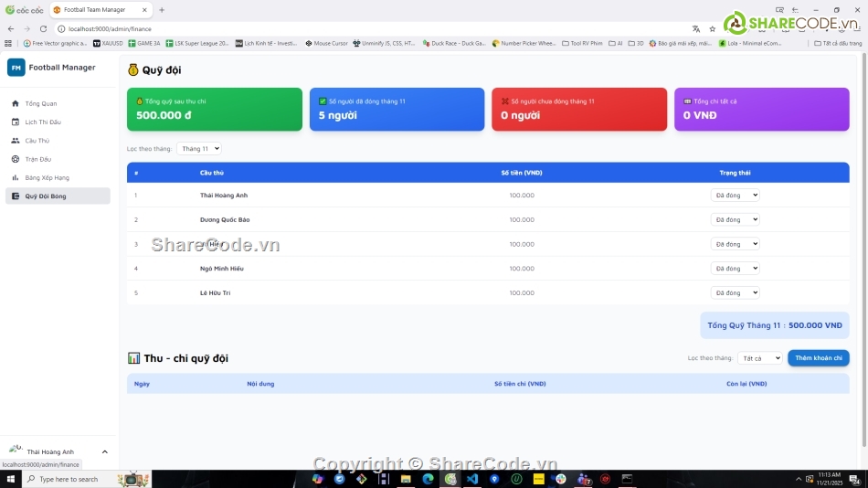868x488 pixels.
Task: Click the Type here to search box
Action: (86, 479)
